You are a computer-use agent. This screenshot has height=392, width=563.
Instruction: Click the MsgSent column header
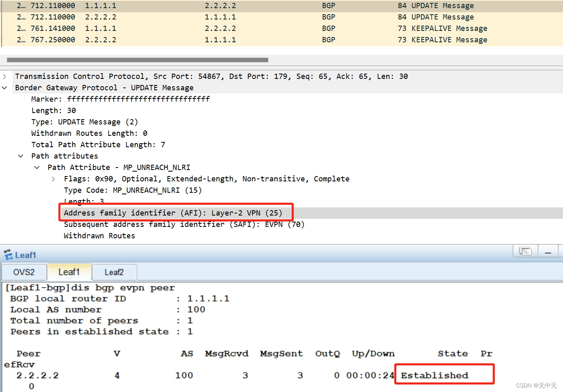(x=282, y=354)
